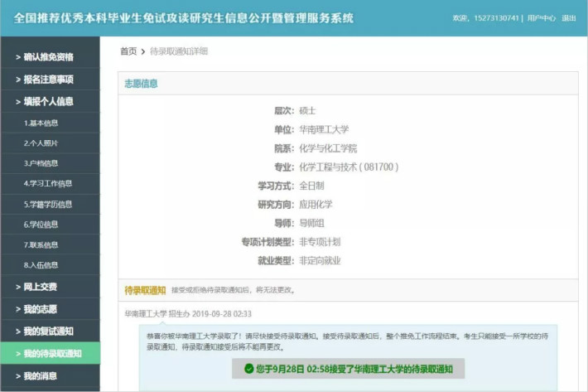
Task: Select 5.学籍学历信息 sub-item
Action: tap(47, 204)
